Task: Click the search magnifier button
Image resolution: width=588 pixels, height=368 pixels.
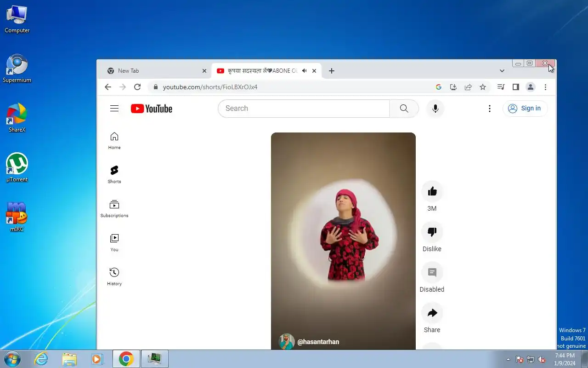Action: click(x=404, y=109)
